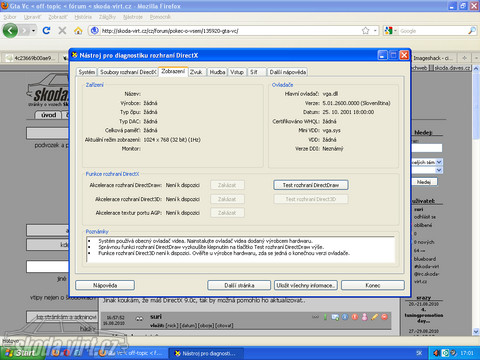Screen dimensions: 480x360
Task: Click the [nick] insert link
Action: (172, 325)
